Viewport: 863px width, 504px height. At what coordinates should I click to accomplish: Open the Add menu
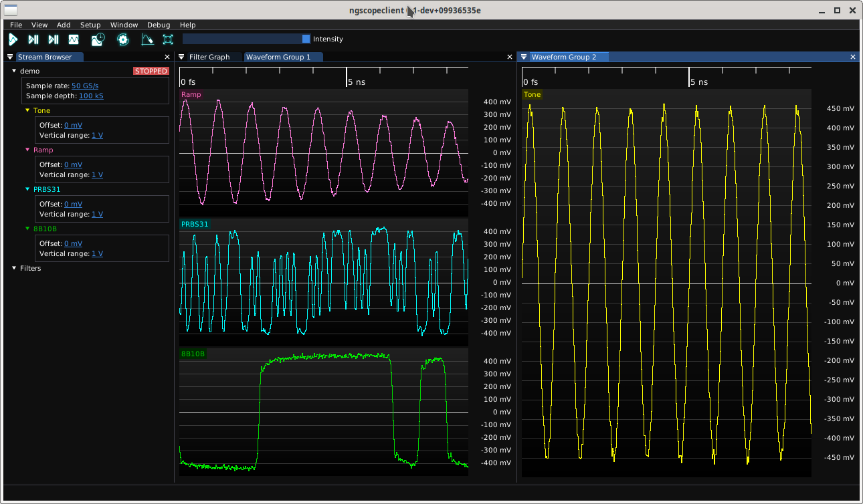(64, 25)
